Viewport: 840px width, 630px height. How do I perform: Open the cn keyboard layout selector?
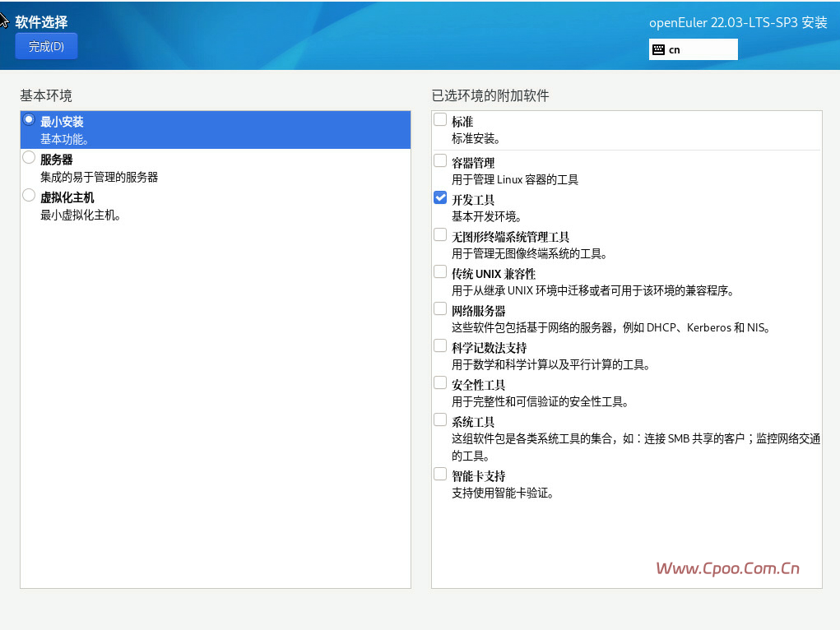click(x=694, y=49)
